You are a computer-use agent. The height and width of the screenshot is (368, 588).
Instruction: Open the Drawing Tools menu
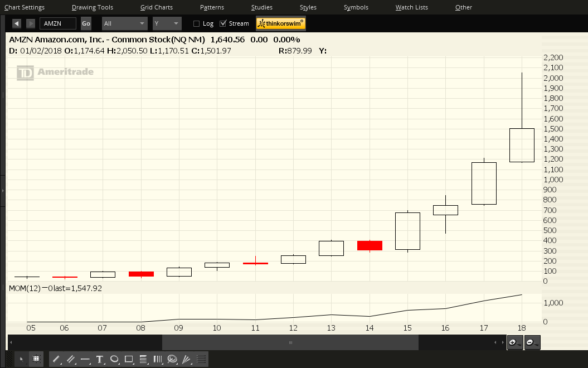click(93, 7)
